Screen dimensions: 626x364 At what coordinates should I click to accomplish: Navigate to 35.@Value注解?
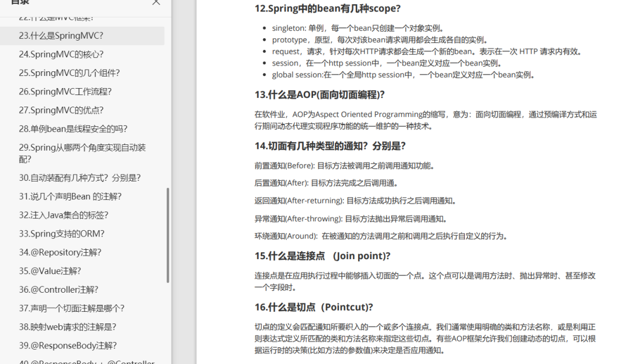tap(50, 271)
